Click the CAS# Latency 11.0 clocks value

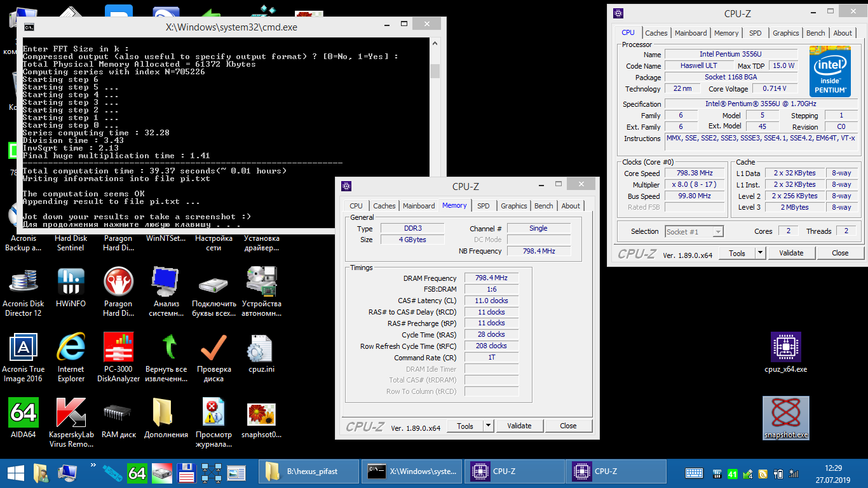pyautogui.click(x=491, y=301)
